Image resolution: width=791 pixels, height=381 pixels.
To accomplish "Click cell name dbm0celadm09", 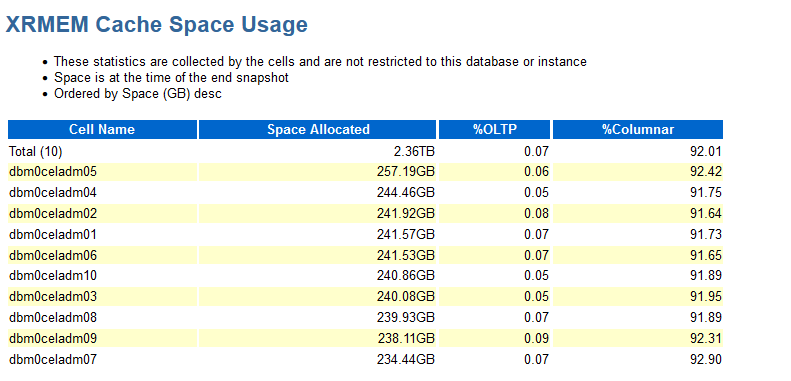I will [x=52, y=338].
